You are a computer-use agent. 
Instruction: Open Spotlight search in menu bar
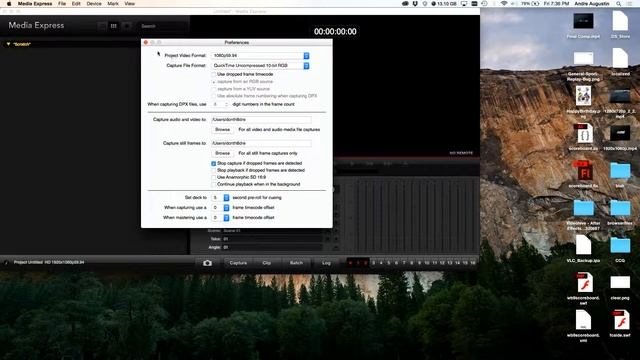point(619,4)
